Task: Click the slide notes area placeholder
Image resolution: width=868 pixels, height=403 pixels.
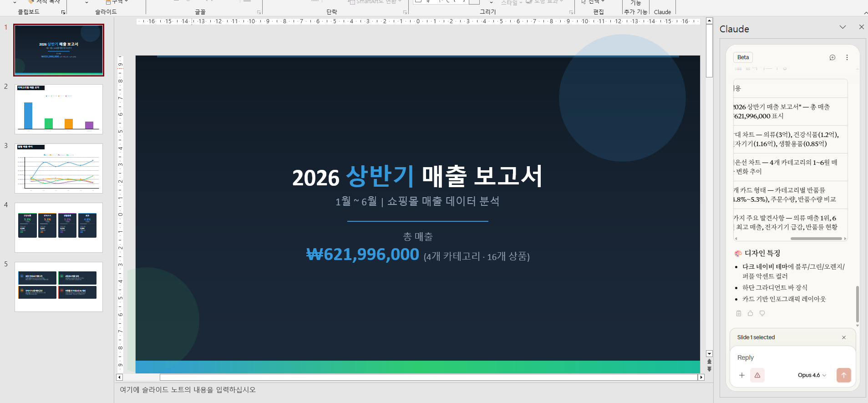Action: coord(188,390)
